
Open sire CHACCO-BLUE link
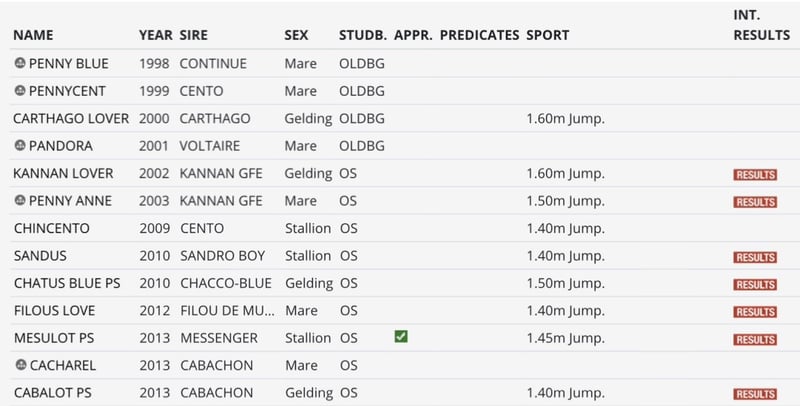(226, 283)
